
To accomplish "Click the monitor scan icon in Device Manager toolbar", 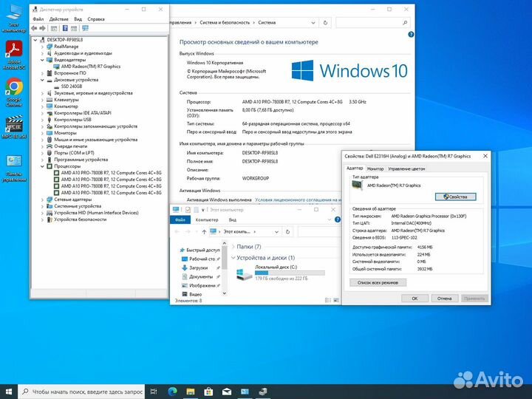I will tap(85, 28).
